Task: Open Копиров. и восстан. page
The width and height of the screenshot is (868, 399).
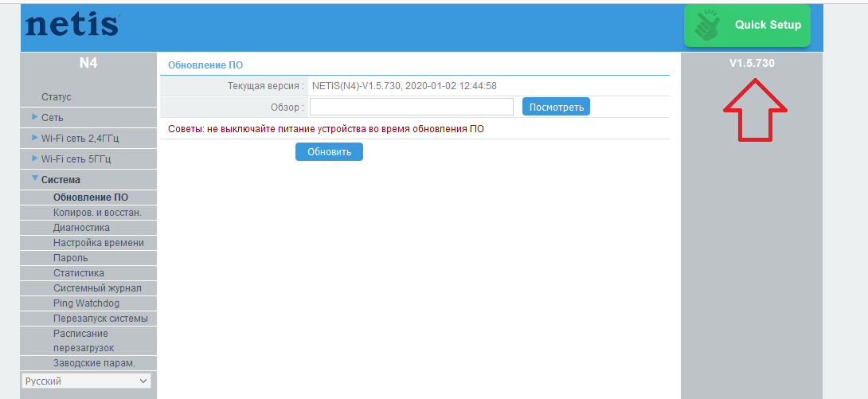Action: (97, 213)
